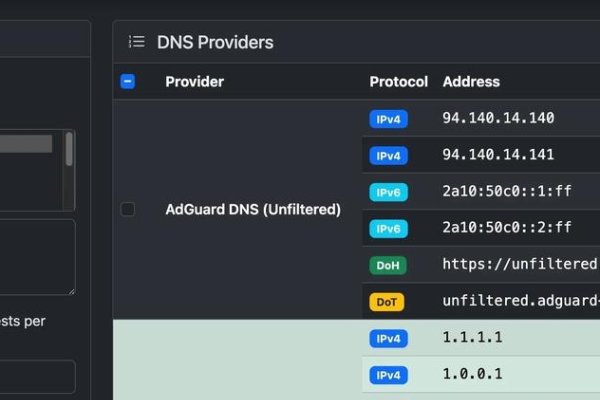Click the IPv4 badge for 94.140.14.140
600x400 pixels.
(x=388, y=119)
